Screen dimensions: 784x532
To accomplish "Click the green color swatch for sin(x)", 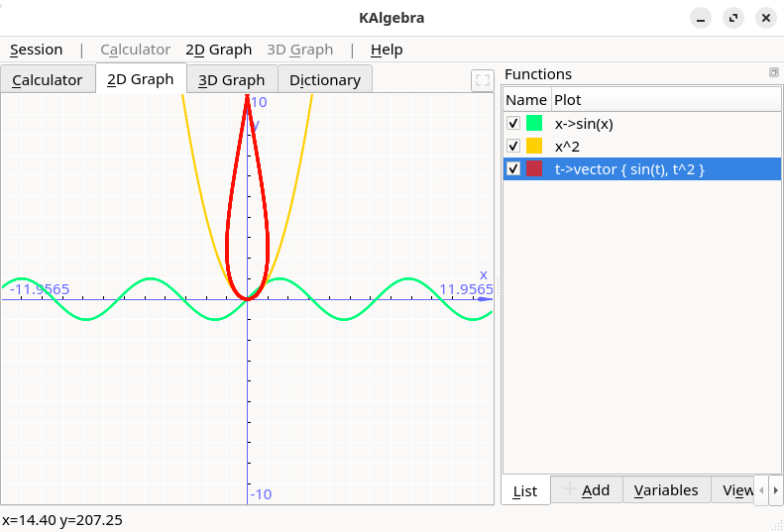I will pos(534,123).
